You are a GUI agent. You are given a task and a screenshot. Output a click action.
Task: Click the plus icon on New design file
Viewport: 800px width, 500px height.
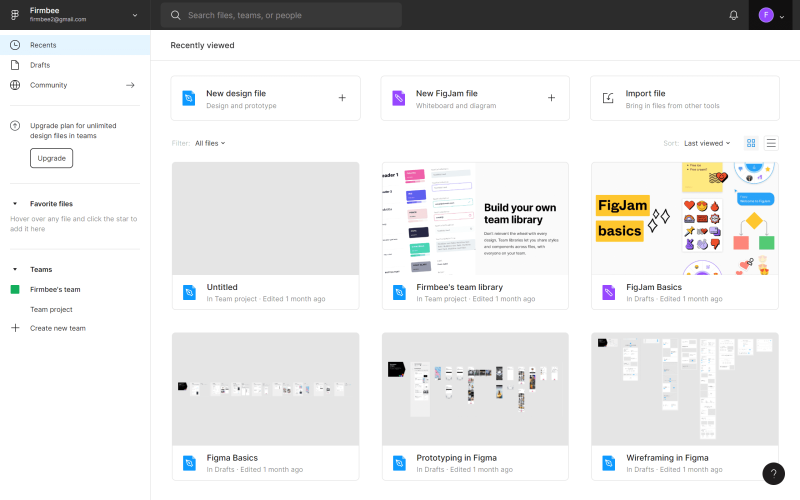click(342, 98)
